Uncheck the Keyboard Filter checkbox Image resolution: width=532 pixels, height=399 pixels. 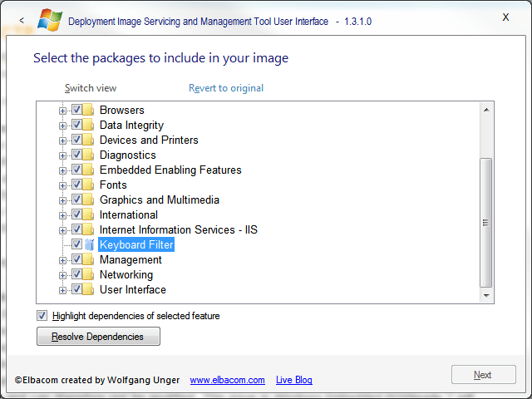[76, 244]
